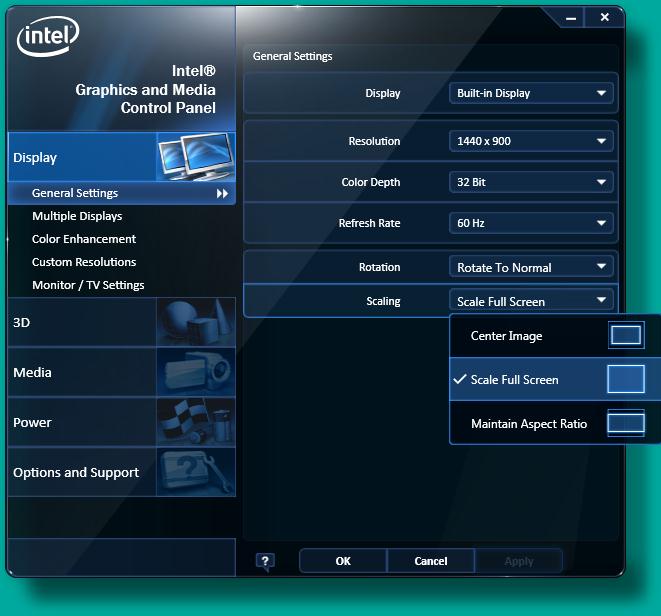The image size is (661, 616).
Task: Expand the Resolution dropdown
Action: click(531, 141)
